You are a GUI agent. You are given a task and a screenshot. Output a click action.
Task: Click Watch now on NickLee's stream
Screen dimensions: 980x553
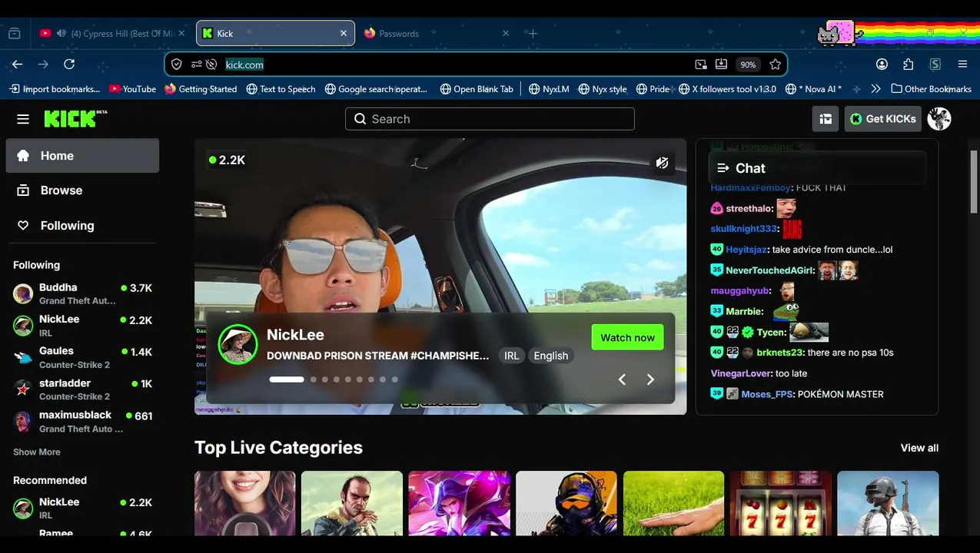(x=627, y=338)
